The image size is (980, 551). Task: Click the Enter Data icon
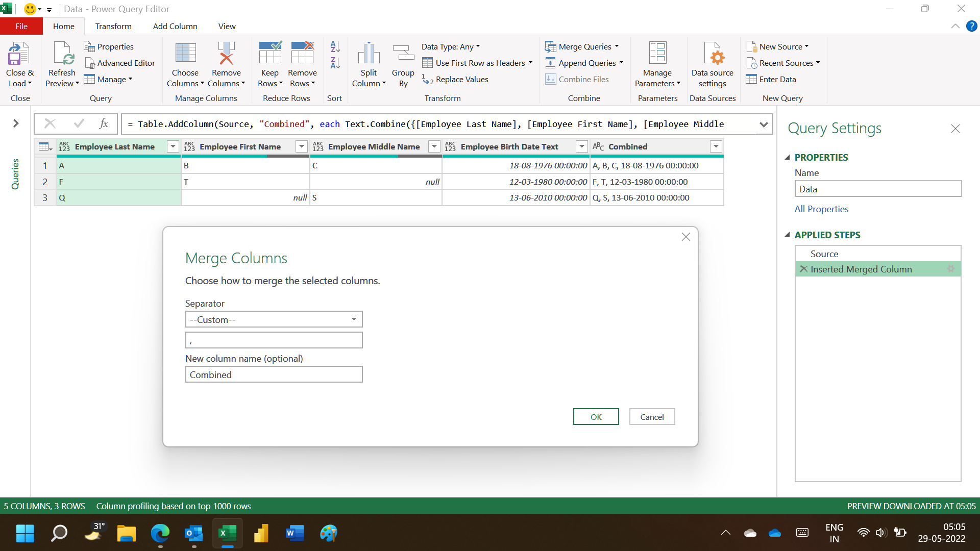(x=751, y=79)
